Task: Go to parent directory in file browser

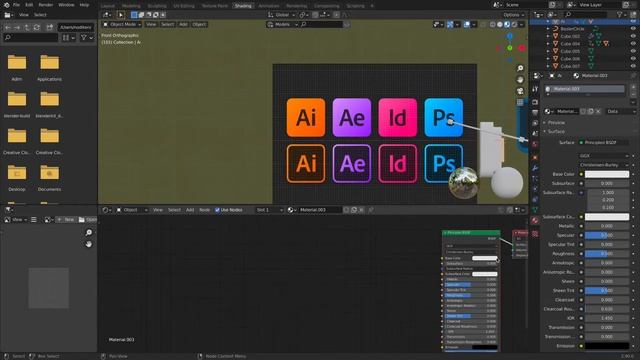Action: (27, 27)
